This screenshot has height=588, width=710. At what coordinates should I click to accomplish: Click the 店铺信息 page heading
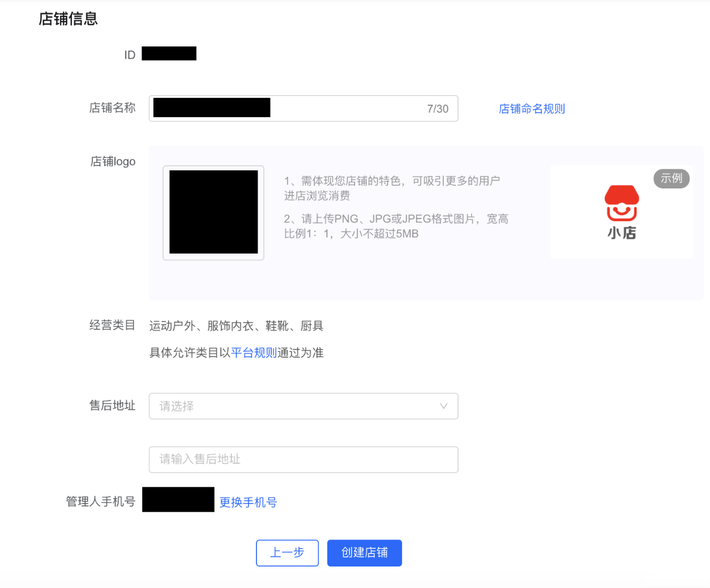(x=68, y=19)
